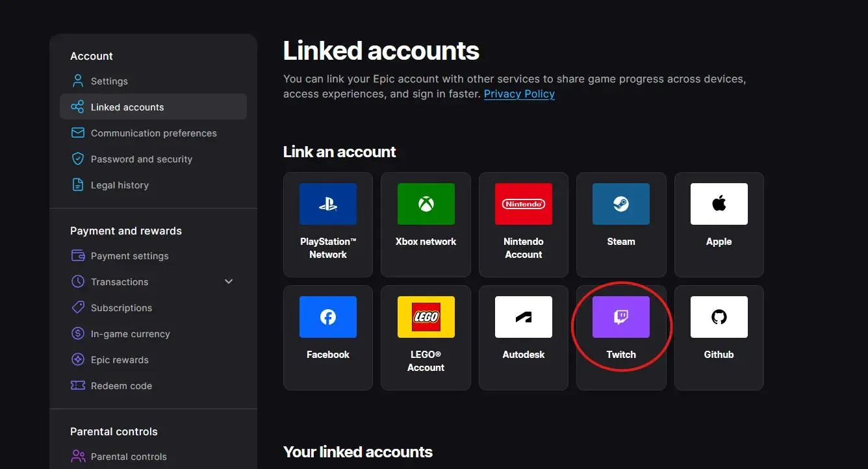Click the Facebook logo tile
The image size is (868, 469).
[328, 317]
